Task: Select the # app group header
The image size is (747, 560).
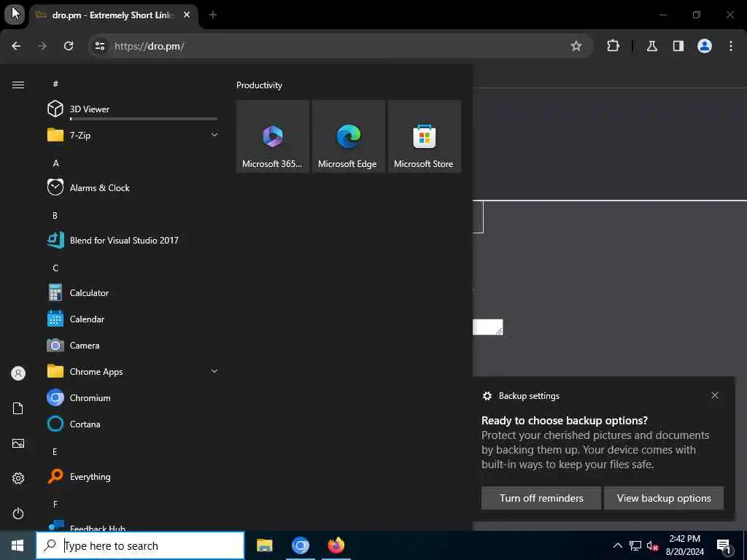Action: 55,84
